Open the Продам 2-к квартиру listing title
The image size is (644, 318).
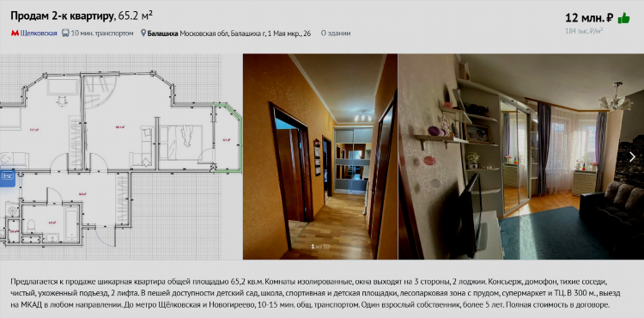point(62,16)
